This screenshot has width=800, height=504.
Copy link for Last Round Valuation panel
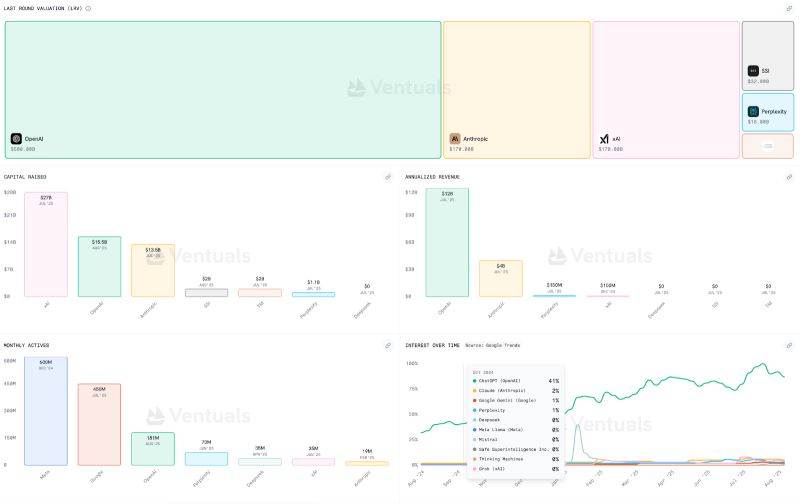point(789,8)
